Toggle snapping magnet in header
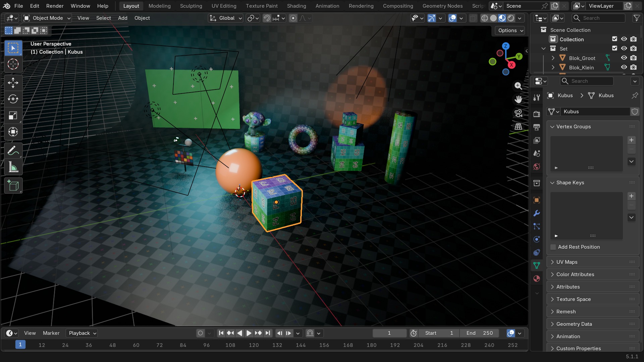This screenshot has width=644, height=362. [267, 18]
